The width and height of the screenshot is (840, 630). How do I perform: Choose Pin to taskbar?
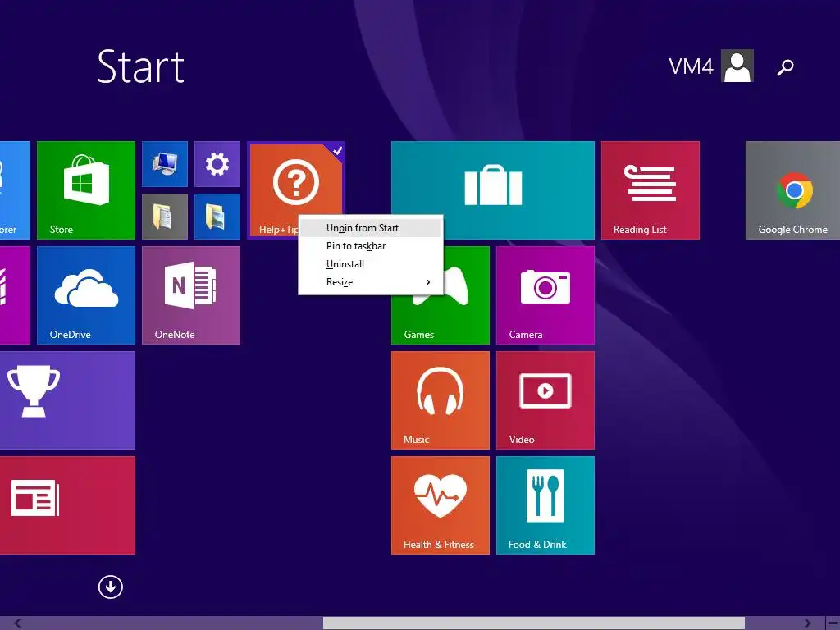(371, 246)
